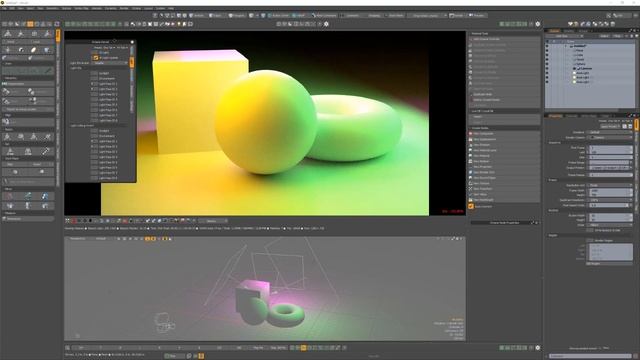Click the orange vertical tab beside left tool panel

(58, 36)
